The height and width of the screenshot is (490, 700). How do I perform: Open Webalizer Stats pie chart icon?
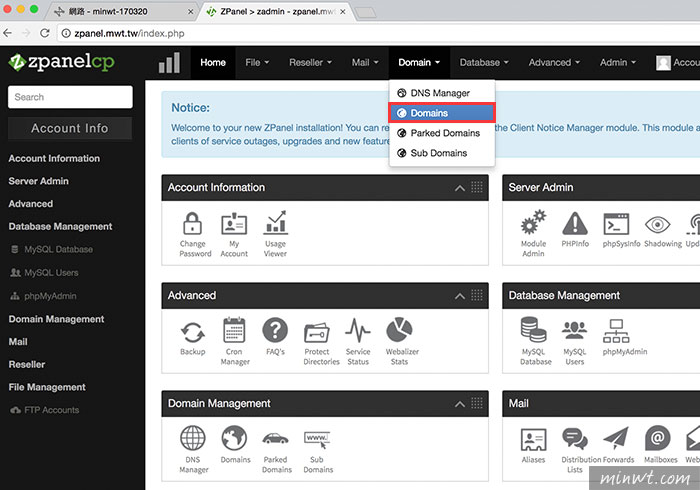click(x=399, y=331)
